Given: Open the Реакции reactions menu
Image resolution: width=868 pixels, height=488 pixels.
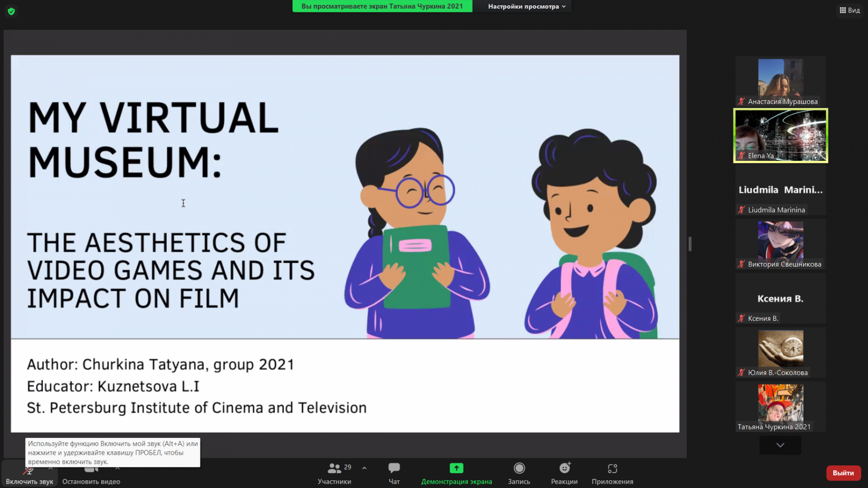Looking at the screenshot, I should 564,474.
